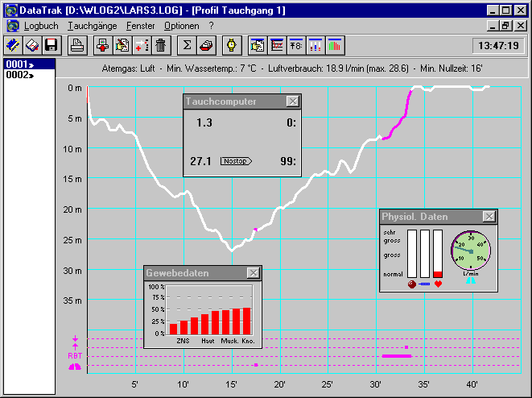Open the Tauchgänge menu
The width and height of the screenshot is (532, 398).
click(x=93, y=26)
